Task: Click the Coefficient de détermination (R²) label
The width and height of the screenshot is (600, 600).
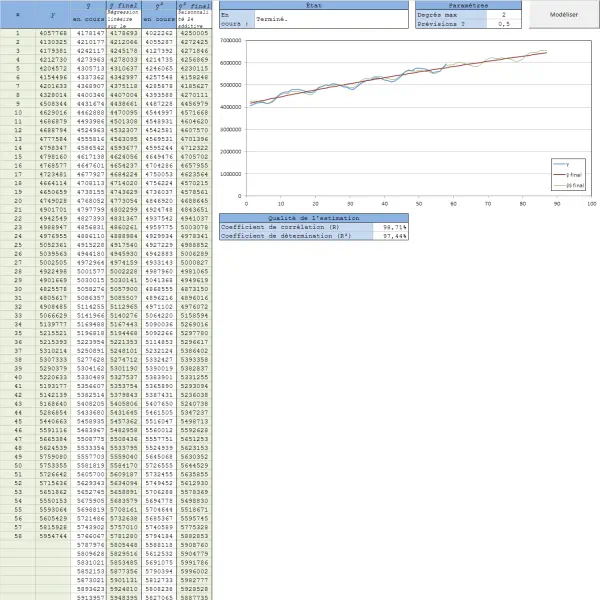Action: [298, 237]
